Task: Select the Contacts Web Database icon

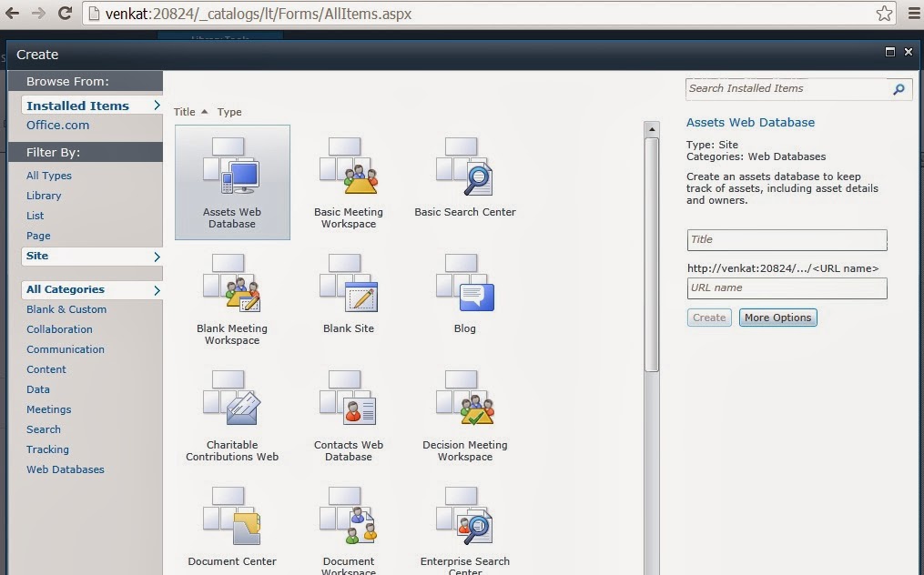Action: 349,398
